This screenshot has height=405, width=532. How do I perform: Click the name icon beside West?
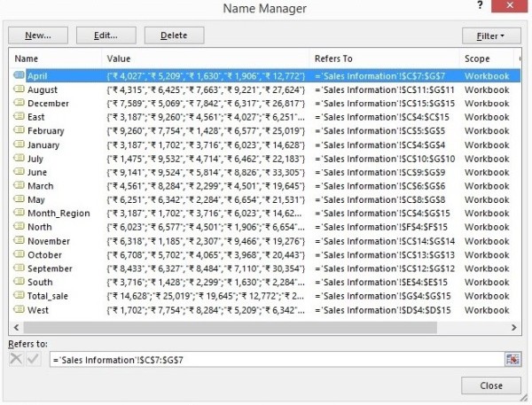[20, 310]
